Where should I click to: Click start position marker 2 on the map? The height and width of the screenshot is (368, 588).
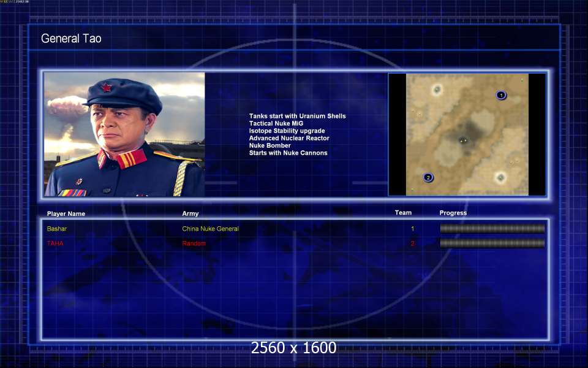pos(428,177)
